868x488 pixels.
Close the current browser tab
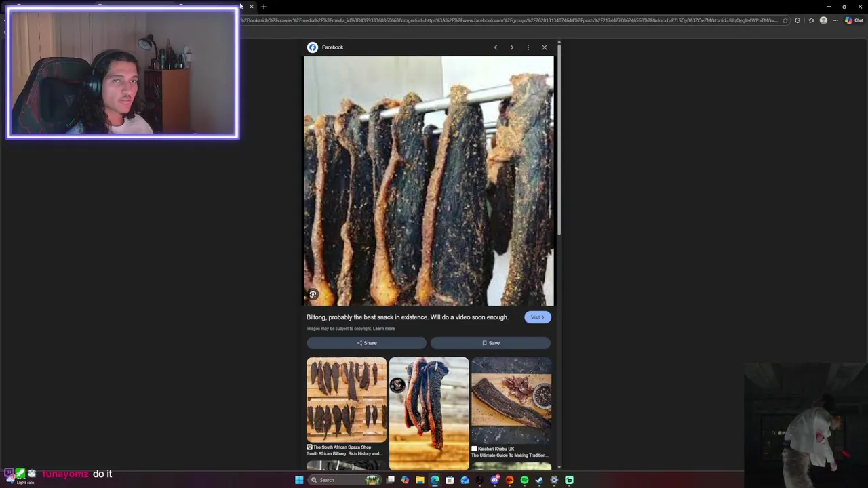251,7
